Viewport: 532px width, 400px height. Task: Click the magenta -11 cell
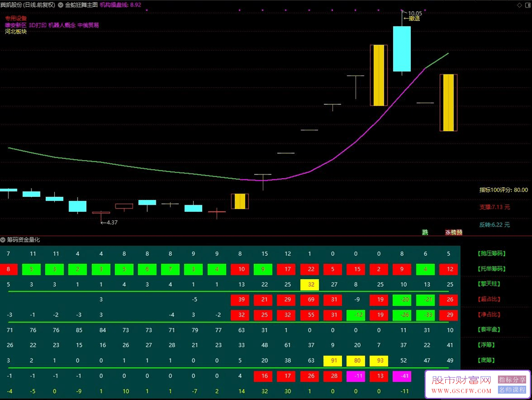point(356,376)
